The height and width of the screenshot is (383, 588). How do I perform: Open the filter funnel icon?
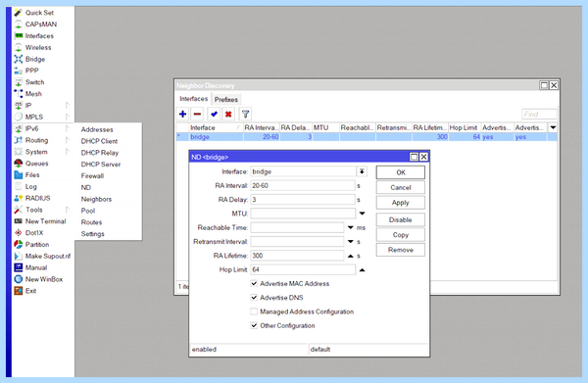(245, 114)
